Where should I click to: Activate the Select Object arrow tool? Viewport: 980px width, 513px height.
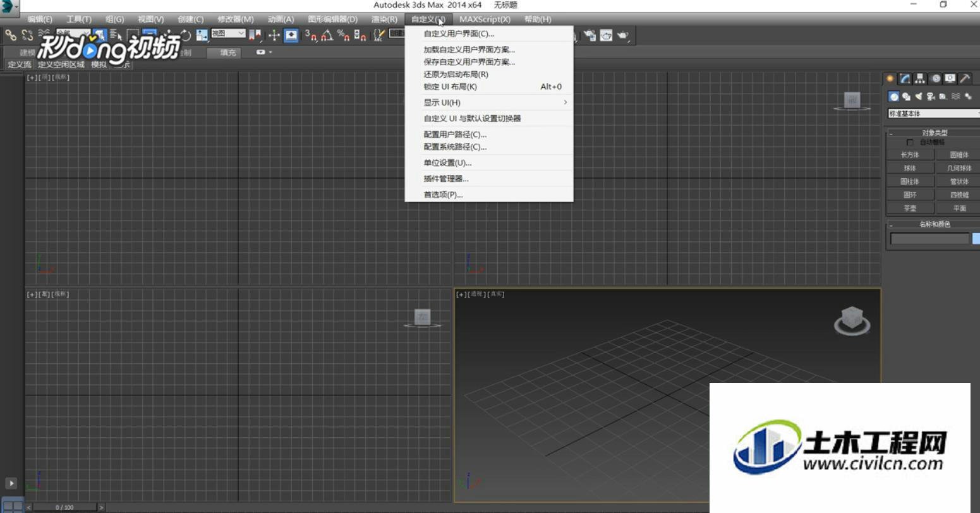[x=100, y=35]
